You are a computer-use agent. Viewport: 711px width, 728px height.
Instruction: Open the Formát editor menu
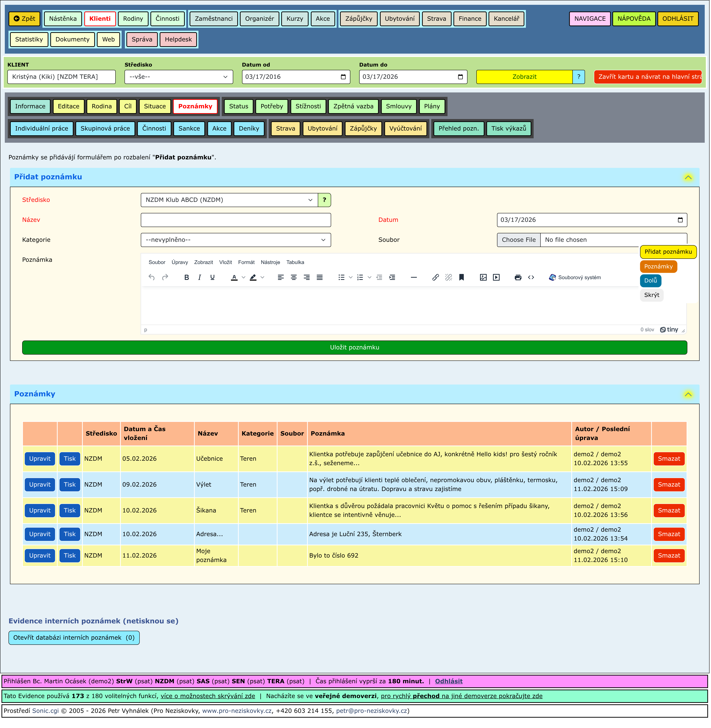(246, 263)
